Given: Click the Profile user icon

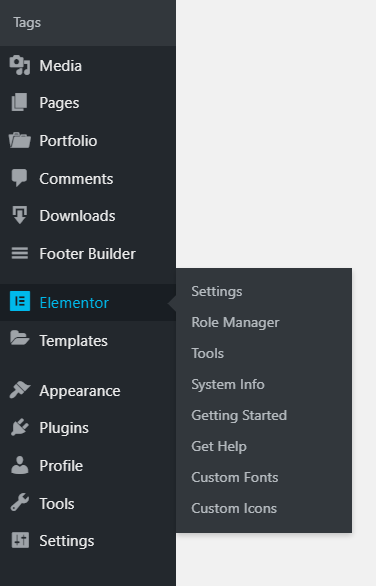Looking at the screenshot, I should click(19, 465).
